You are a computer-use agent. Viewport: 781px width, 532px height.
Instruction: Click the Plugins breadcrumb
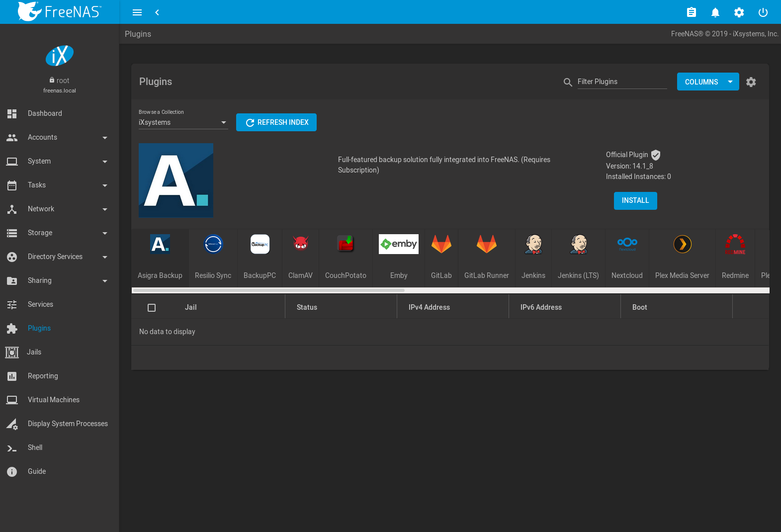(x=138, y=34)
